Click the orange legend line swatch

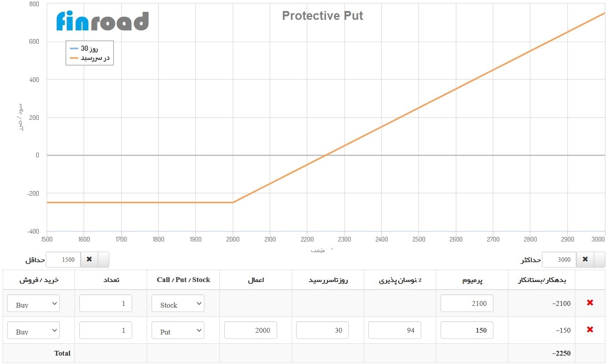coord(74,58)
